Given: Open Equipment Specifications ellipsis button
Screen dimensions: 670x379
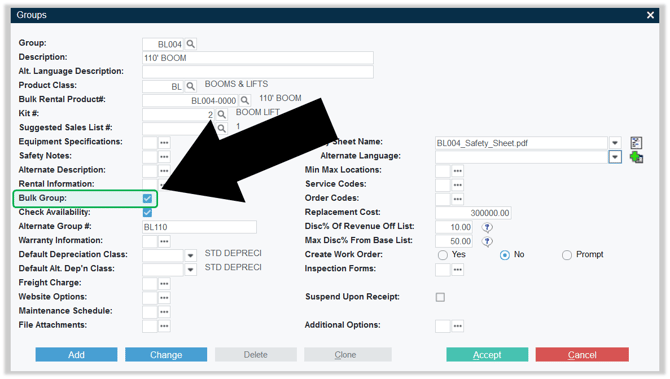Looking at the screenshot, I should pyautogui.click(x=164, y=143).
